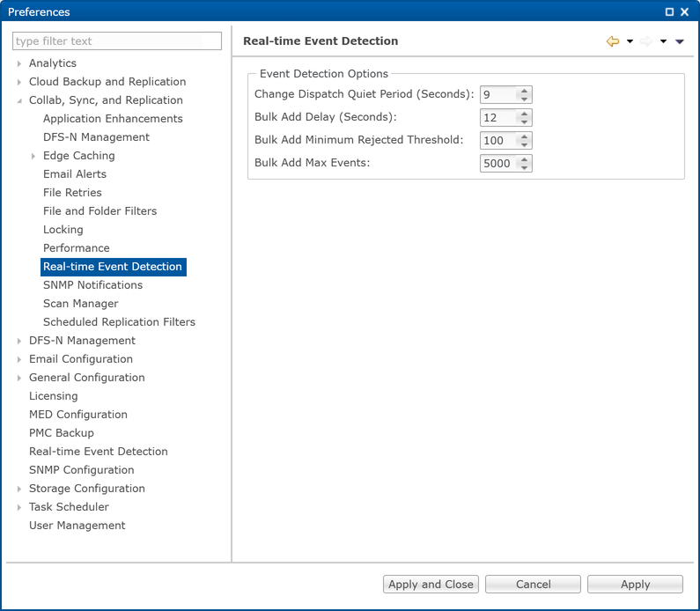Viewport: 700px width, 611px height.
Task: Expand the Storage Configuration node
Action: coord(19,490)
